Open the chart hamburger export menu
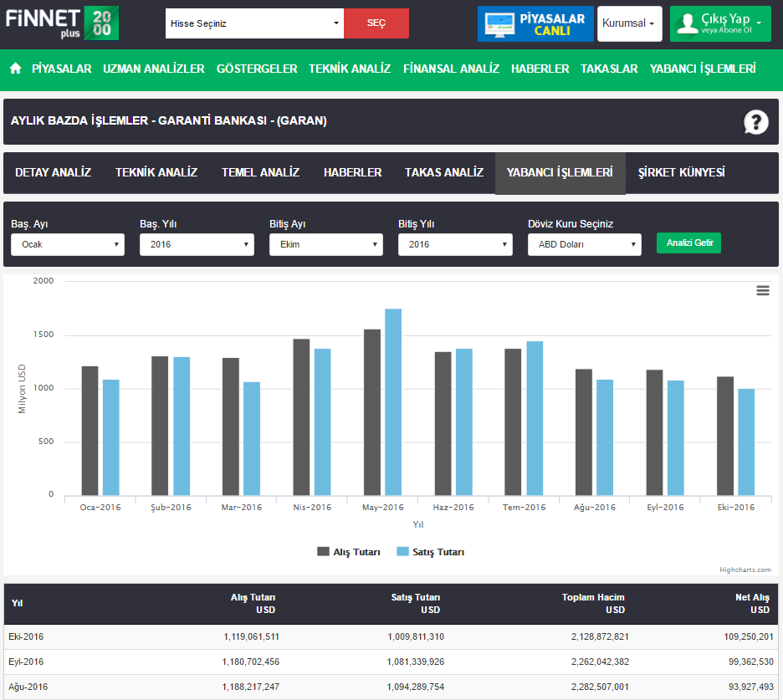 tap(763, 290)
